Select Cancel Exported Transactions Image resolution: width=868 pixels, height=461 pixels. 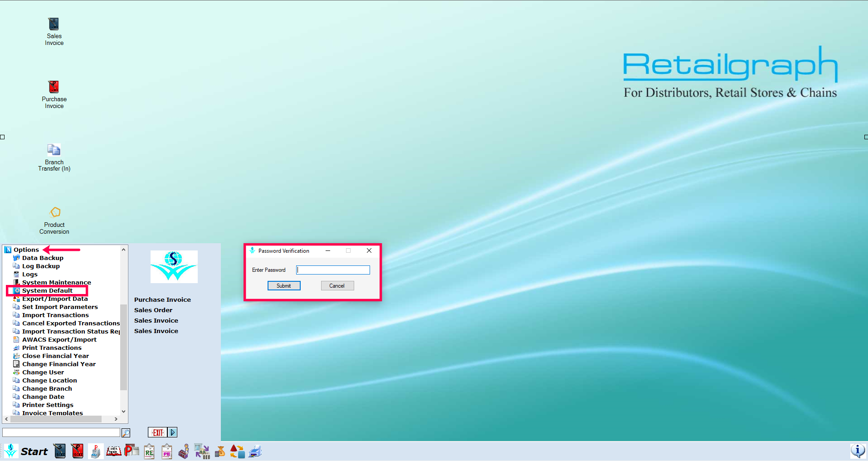click(71, 323)
